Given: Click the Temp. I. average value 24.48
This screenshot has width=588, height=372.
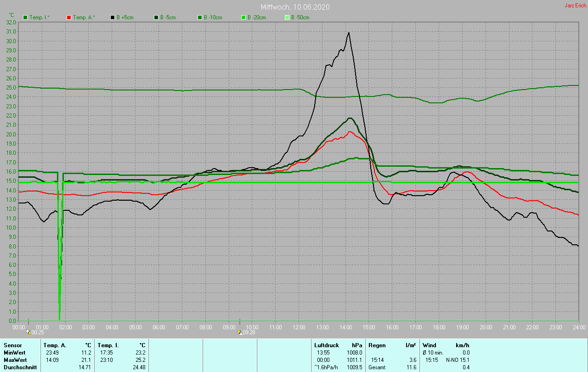Looking at the screenshot, I should coord(139,367).
